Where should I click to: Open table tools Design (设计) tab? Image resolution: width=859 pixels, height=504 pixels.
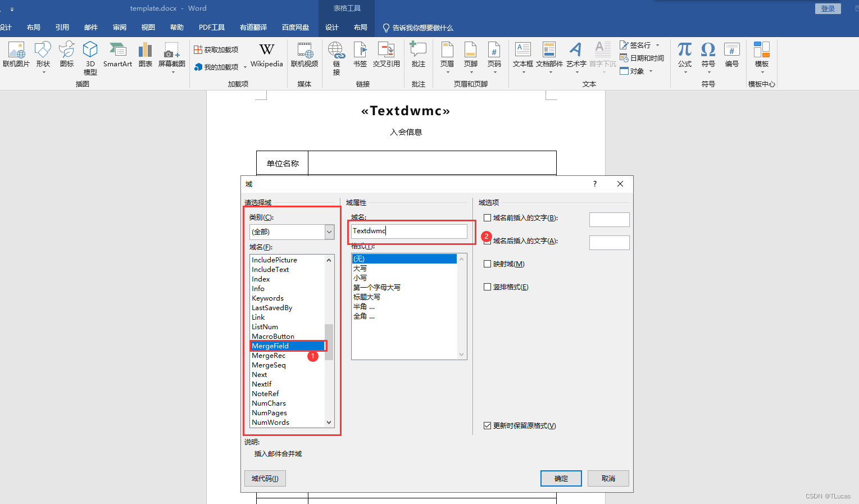(332, 28)
